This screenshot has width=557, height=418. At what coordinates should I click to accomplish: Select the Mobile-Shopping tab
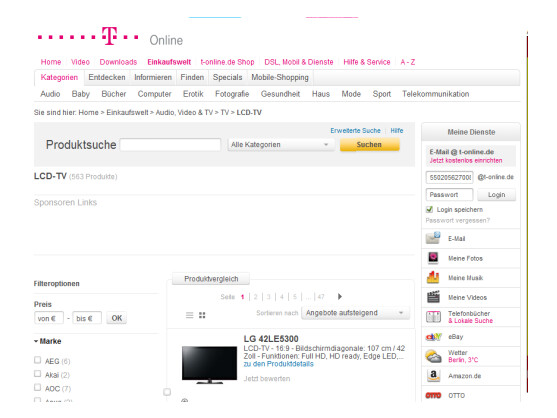(280, 77)
